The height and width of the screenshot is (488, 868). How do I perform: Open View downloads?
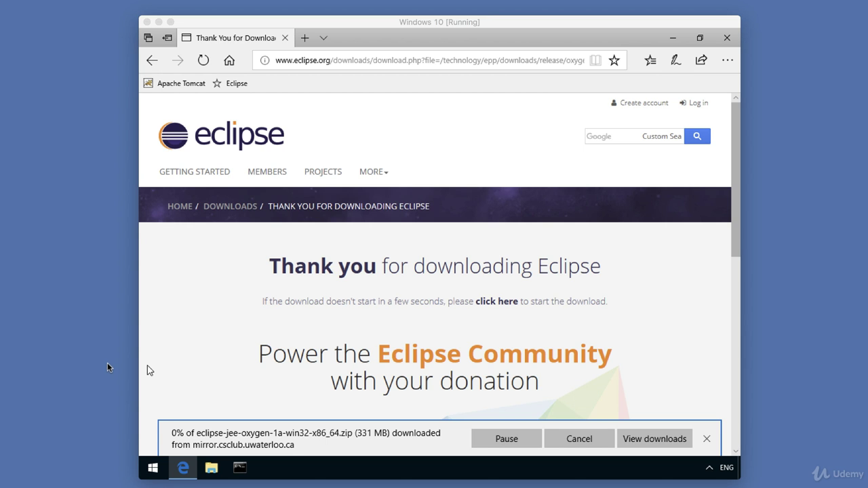[654, 439]
